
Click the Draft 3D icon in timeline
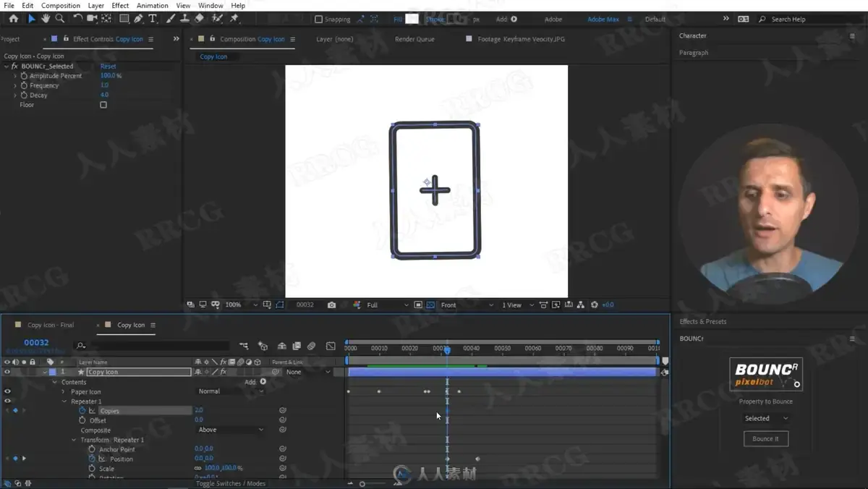pyautogui.click(x=263, y=346)
